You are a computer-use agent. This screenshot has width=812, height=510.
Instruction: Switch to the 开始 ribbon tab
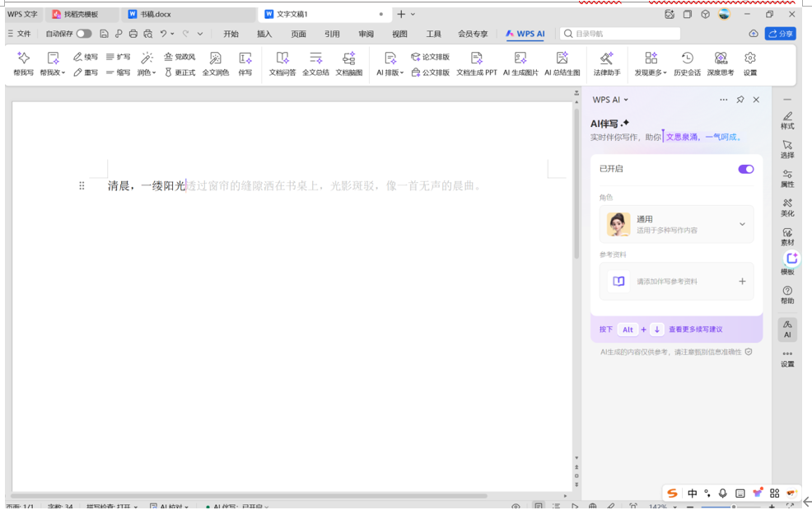pyautogui.click(x=231, y=34)
